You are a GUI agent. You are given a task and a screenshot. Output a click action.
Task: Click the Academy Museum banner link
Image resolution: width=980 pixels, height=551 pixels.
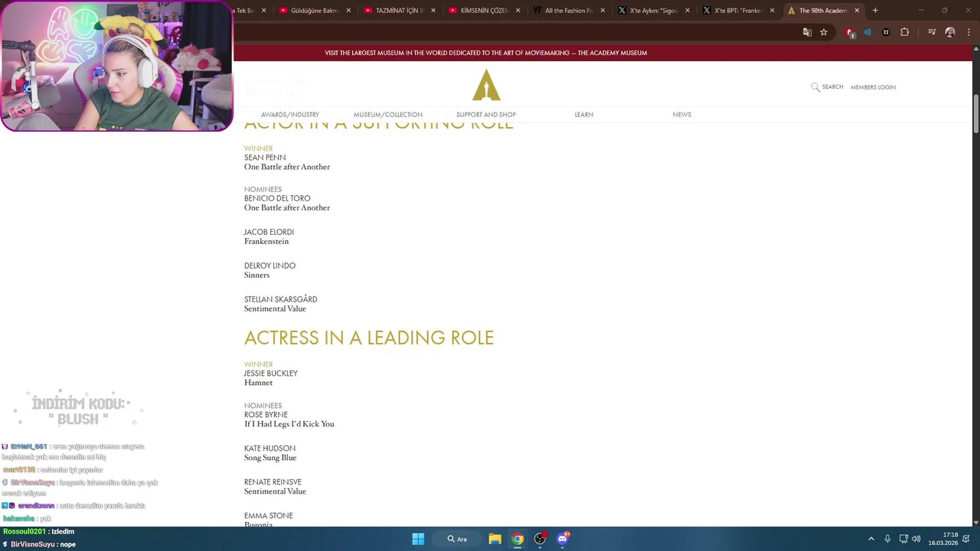[x=486, y=53]
